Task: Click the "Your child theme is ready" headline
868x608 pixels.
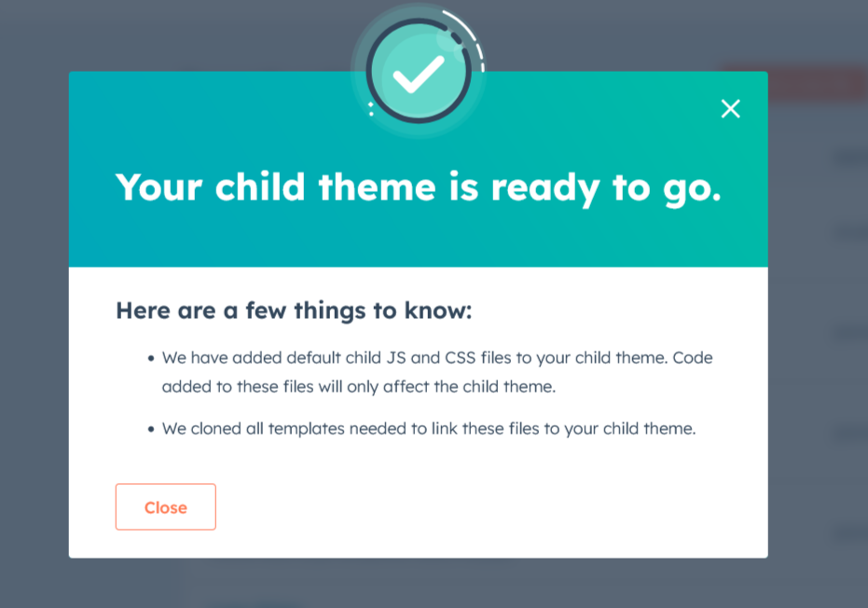Action: pyautogui.click(x=419, y=187)
